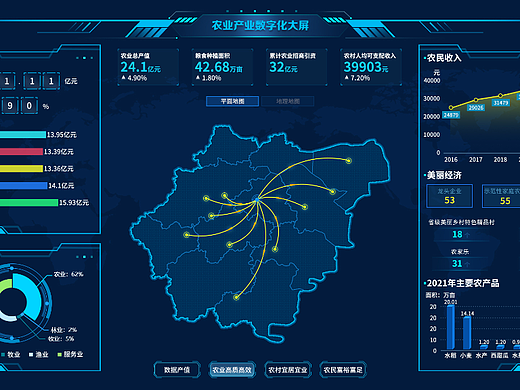
Task: Click the 2016 income line chart point
Action: click(451, 107)
